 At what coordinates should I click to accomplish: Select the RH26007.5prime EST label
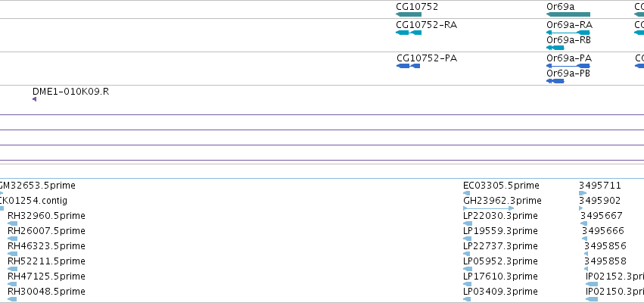coord(46,231)
